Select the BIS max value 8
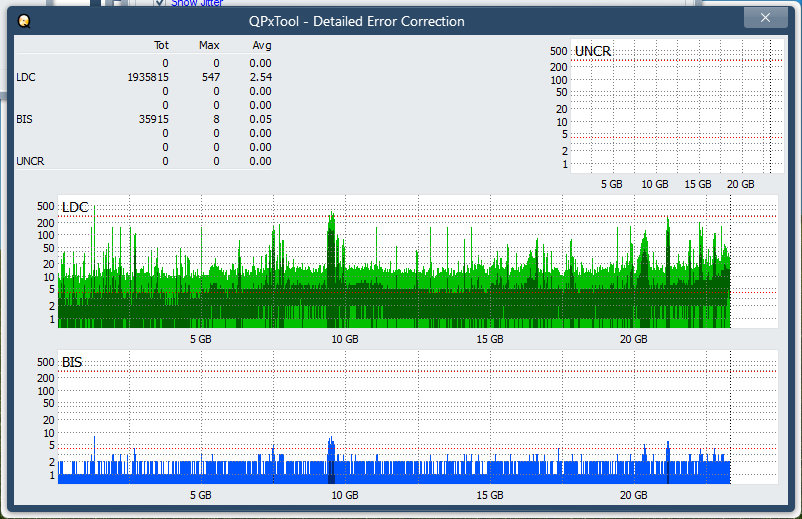 pyautogui.click(x=216, y=119)
